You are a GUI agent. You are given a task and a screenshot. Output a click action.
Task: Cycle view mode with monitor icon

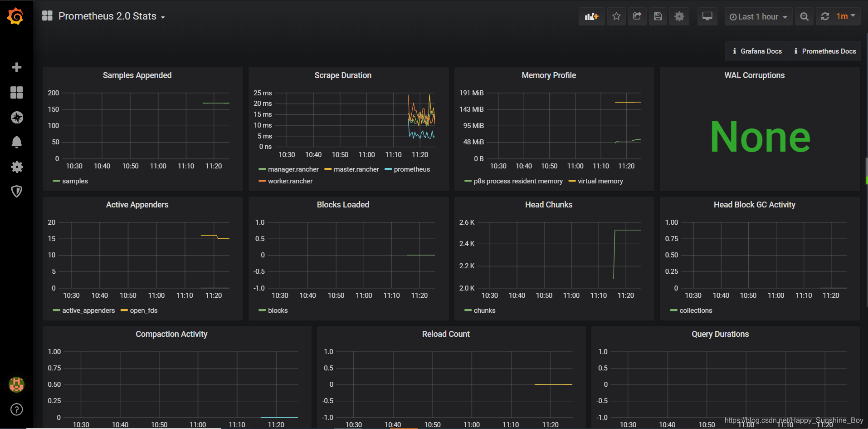[x=707, y=16]
